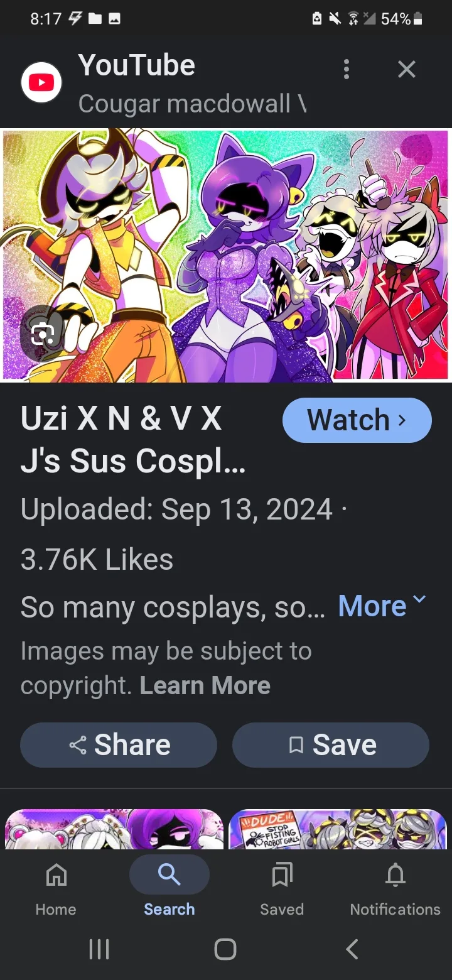This screenshot has height=980, width=452.
Task: Close the image details panel
Action: point(407,69)
